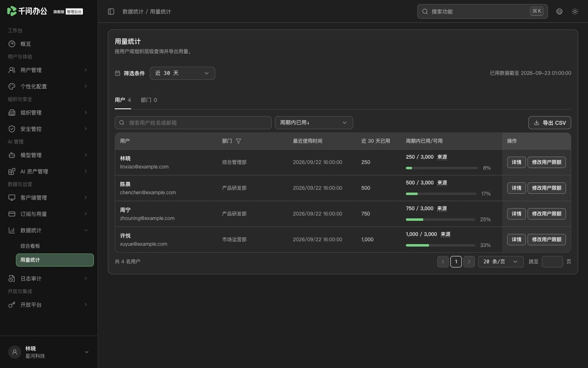Click the 组织管理 building icon
Screen dimensions: 588x368
12,112
